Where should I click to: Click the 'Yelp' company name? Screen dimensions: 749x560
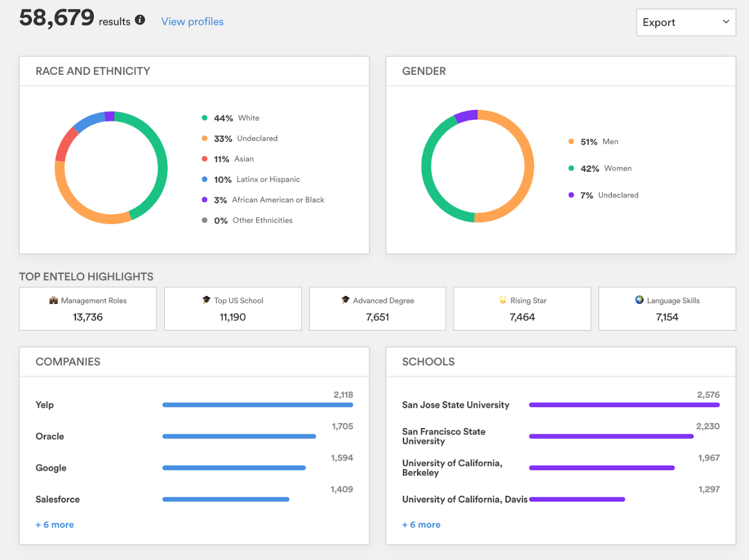(44, 405)
